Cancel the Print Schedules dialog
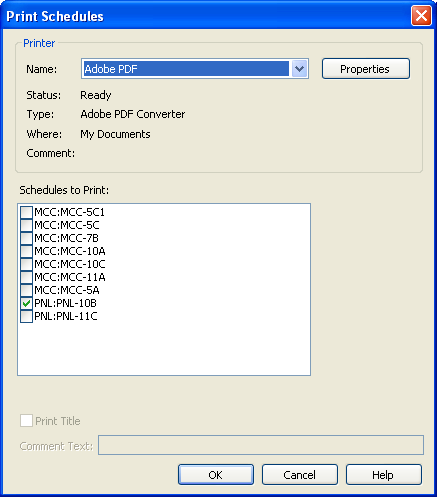Viewport: 437px width, 497px height. [x=300, y=475]
